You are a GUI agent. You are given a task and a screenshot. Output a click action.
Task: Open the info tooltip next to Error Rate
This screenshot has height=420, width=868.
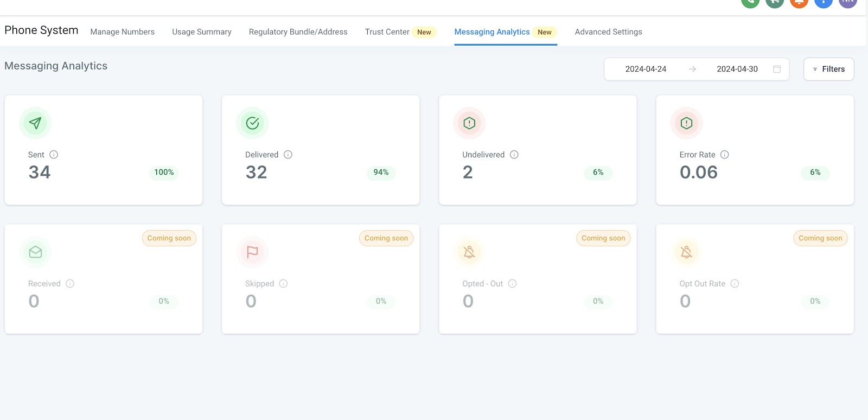725,155
